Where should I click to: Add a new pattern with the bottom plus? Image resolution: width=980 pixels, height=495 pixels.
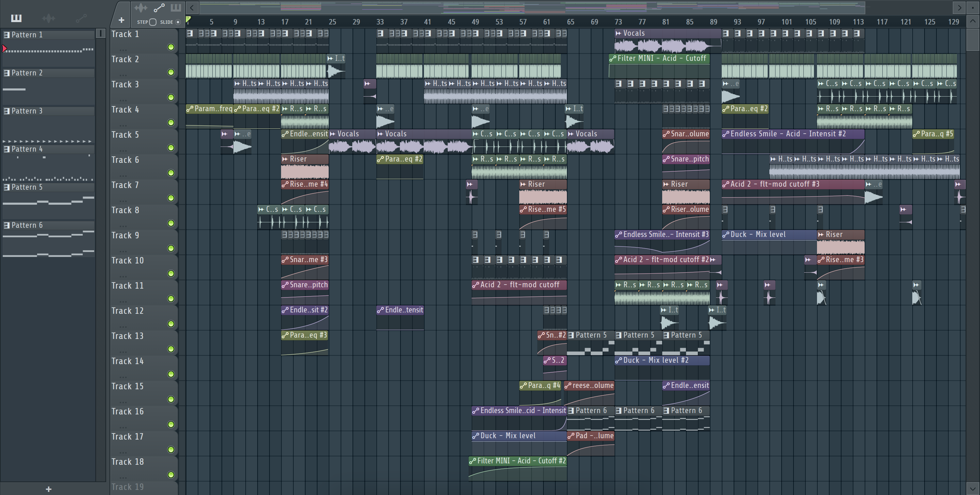[x=48, y=489]
